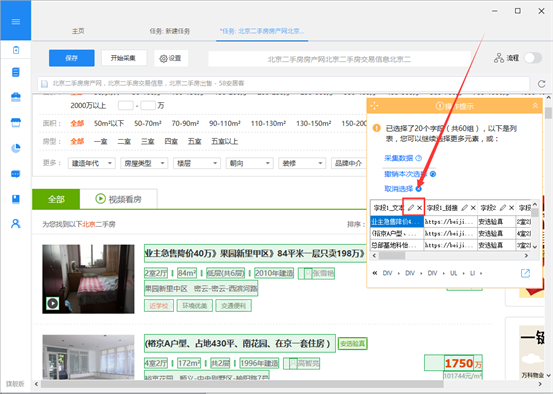Open the toolbox briefcase sidebar icon
Image resolution: width=553 pixels, height=394 pixels.
pos(16,97)
